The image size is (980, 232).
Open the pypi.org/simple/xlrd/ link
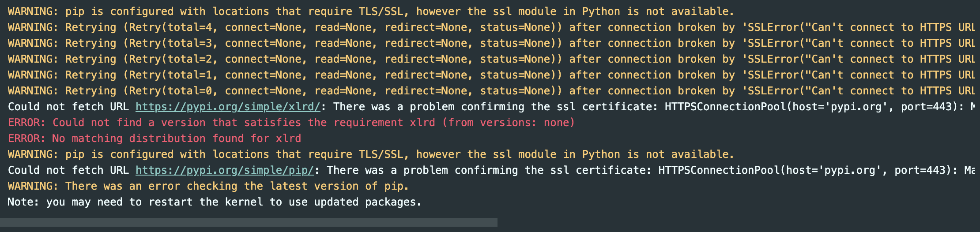pyautogui.click(x=228, y=107)
